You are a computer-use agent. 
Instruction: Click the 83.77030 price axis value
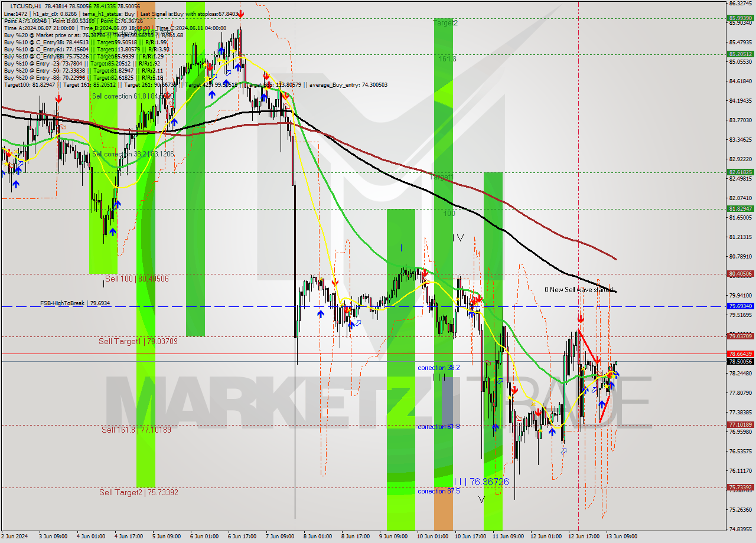coord(740,120)
